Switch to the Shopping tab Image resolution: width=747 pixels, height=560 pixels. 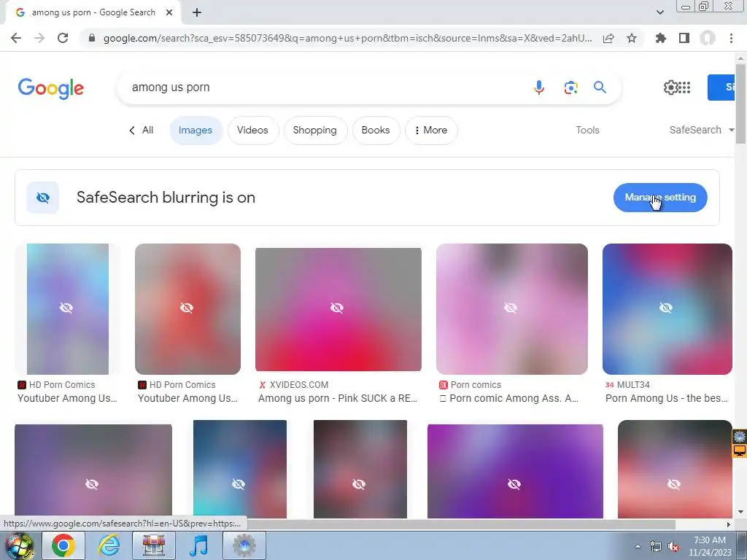pos(315,130)
